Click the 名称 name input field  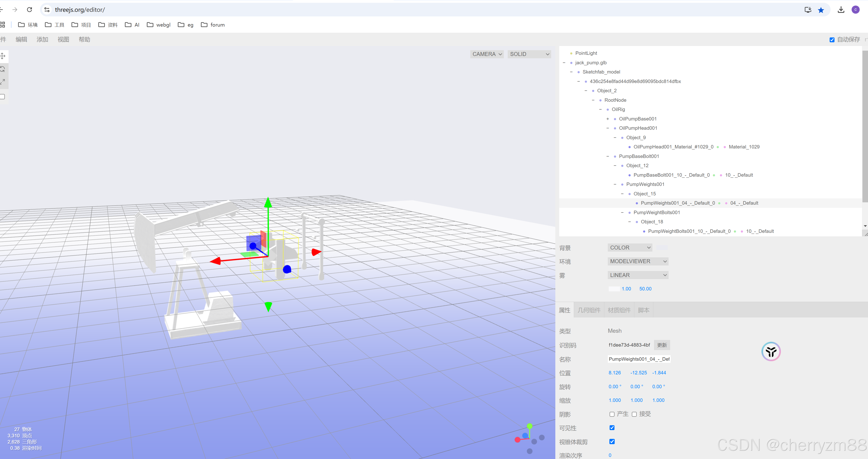coord(639,359)
